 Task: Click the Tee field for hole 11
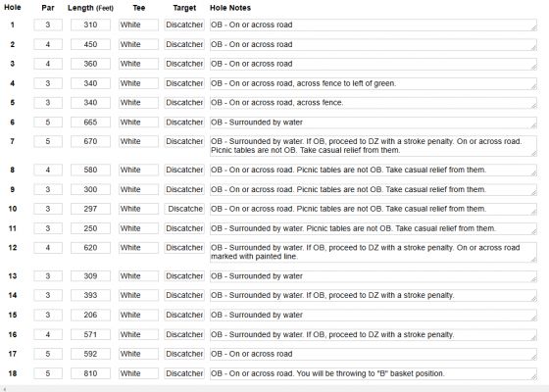pyautogui.click(x=138, y=228)
